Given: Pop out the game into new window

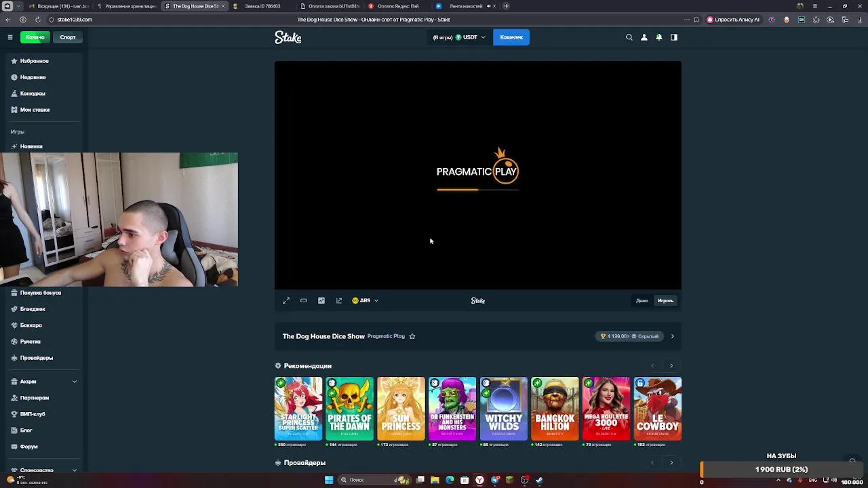Looking at the screenshot, I should 339,300.
